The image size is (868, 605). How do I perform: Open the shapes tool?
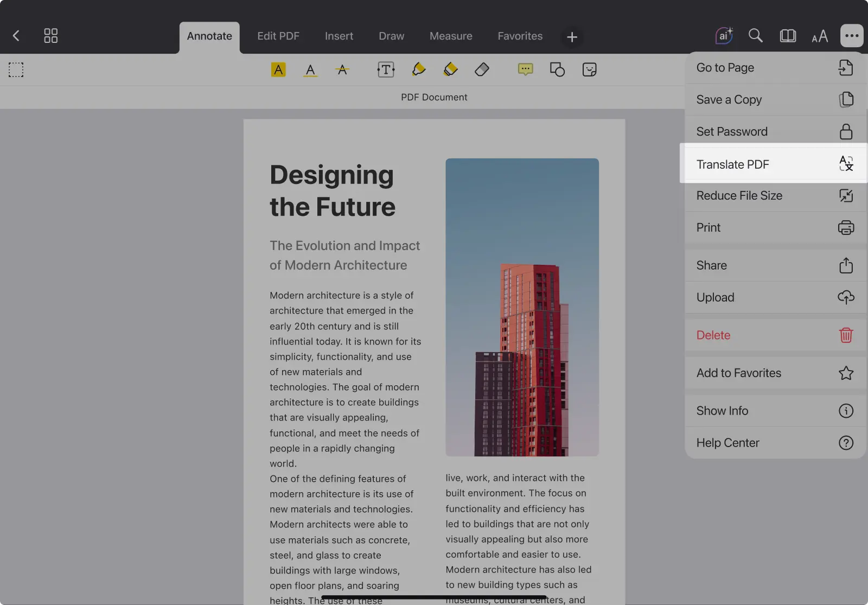click(557, 69)
